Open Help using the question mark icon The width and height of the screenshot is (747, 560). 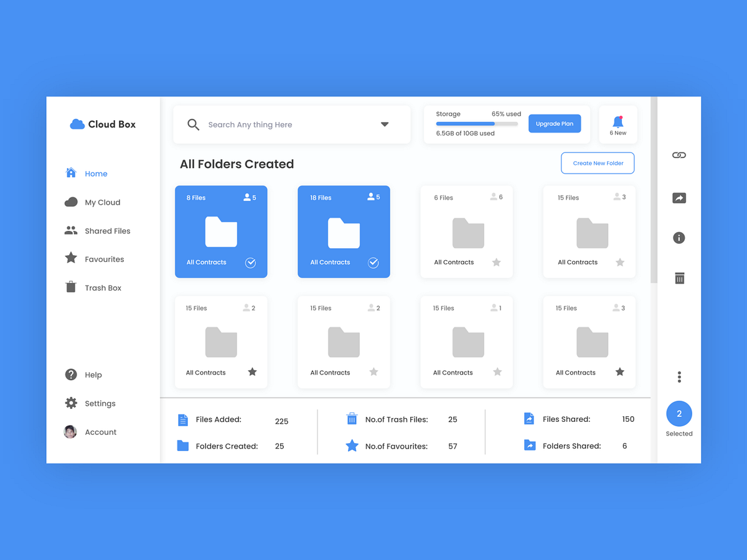pos(70,374)
